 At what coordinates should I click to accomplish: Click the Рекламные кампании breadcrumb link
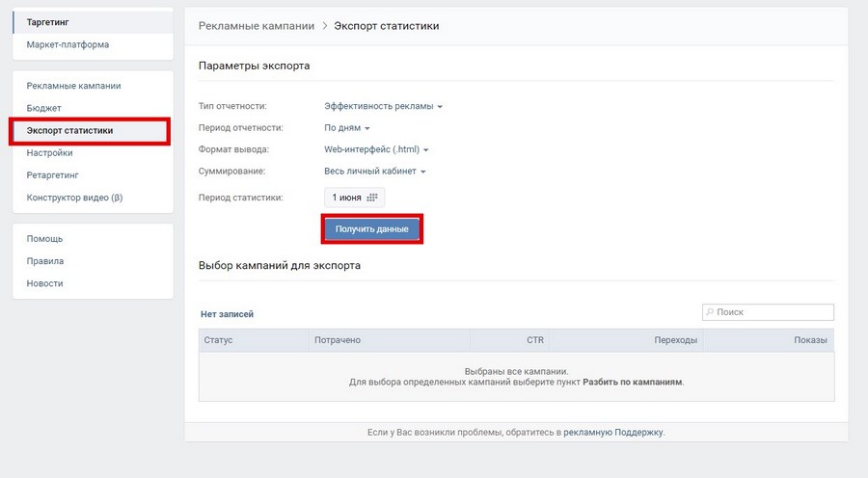click(257, 26)
